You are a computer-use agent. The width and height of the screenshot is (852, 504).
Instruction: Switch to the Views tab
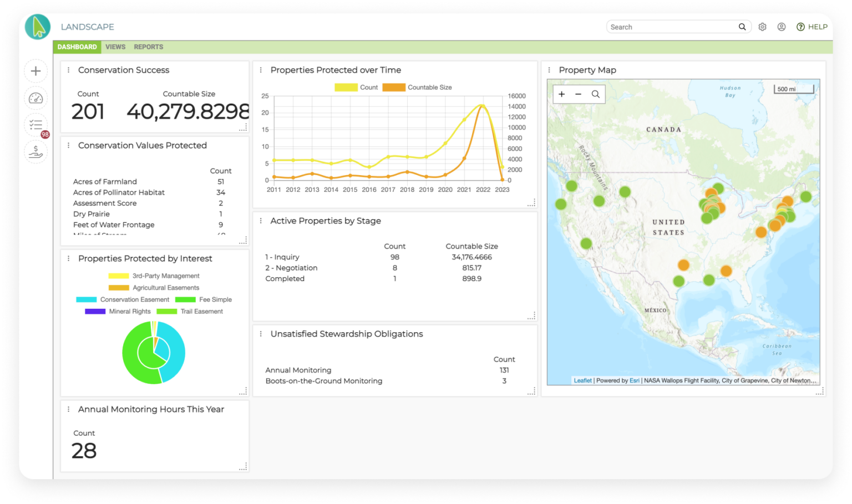pos(115,47)
